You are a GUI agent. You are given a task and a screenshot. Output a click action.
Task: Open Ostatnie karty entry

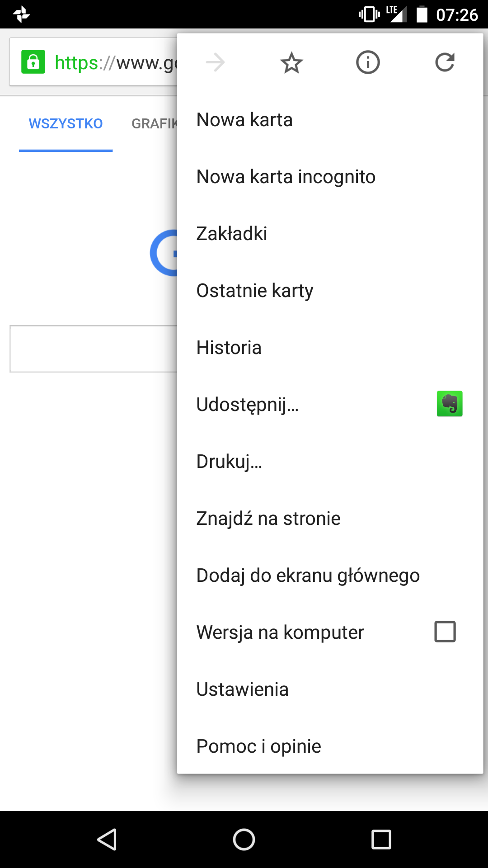pyautogui.click(x=254, y=291)
